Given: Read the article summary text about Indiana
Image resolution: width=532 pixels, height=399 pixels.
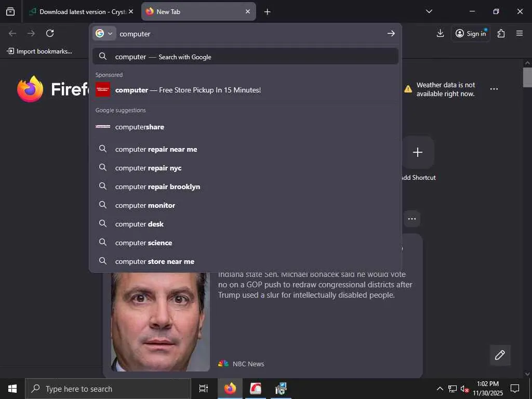Looking at the screenshot, I should click(x=315, y=285).
